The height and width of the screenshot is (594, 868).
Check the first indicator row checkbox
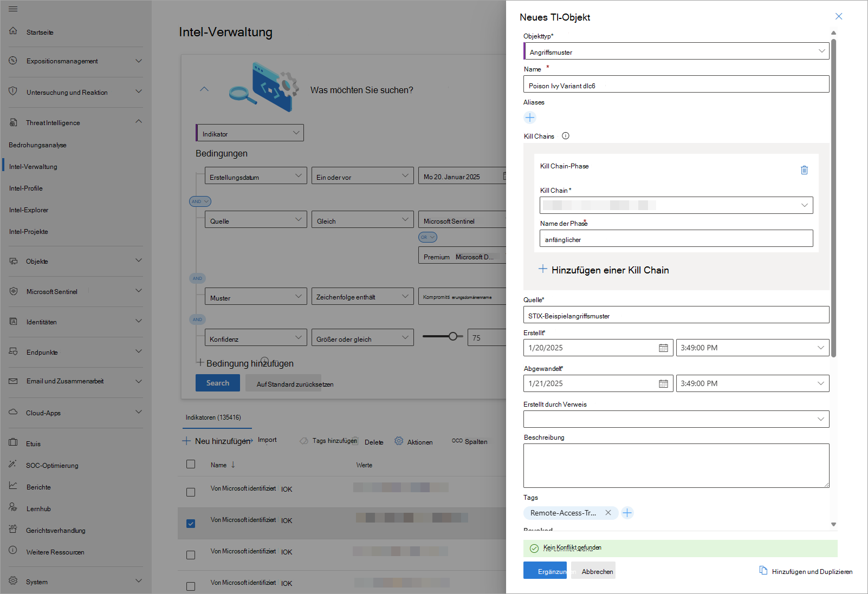pos(191,492)
